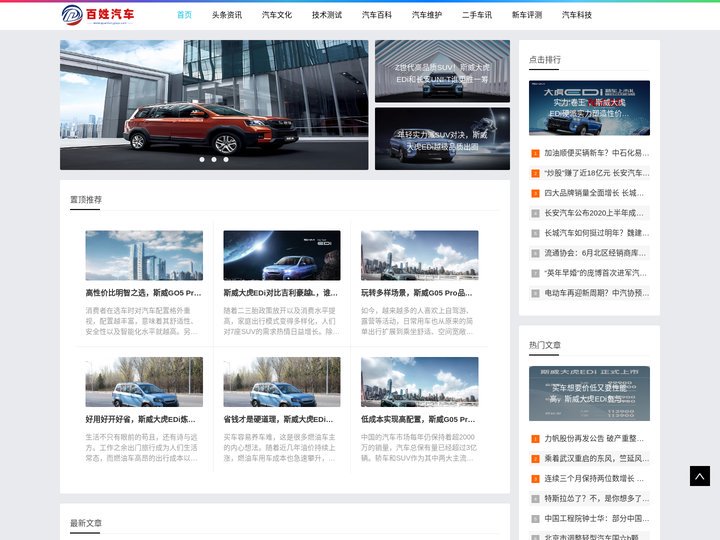Open ranked link "炒股"赚了近18亿元 长安汽车

(596, 173)
